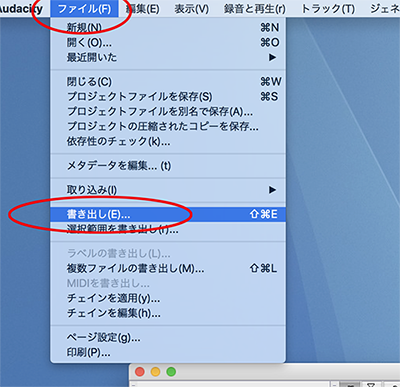Open the トラック(T) menu
Screen dimensions: 400x387
pyautogui.click(x=328, y=9)
